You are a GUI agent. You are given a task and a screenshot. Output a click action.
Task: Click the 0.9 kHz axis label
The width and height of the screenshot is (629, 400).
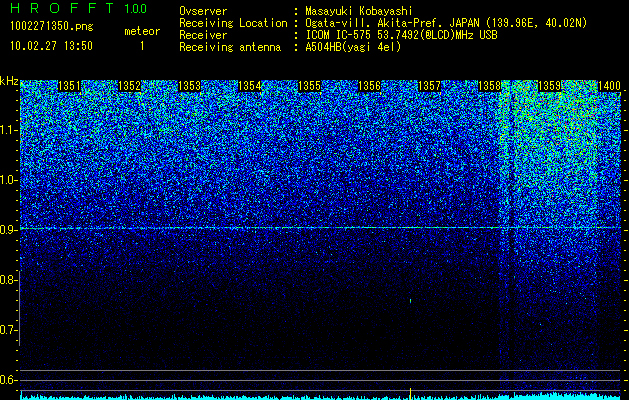click(x=8, y=230)
